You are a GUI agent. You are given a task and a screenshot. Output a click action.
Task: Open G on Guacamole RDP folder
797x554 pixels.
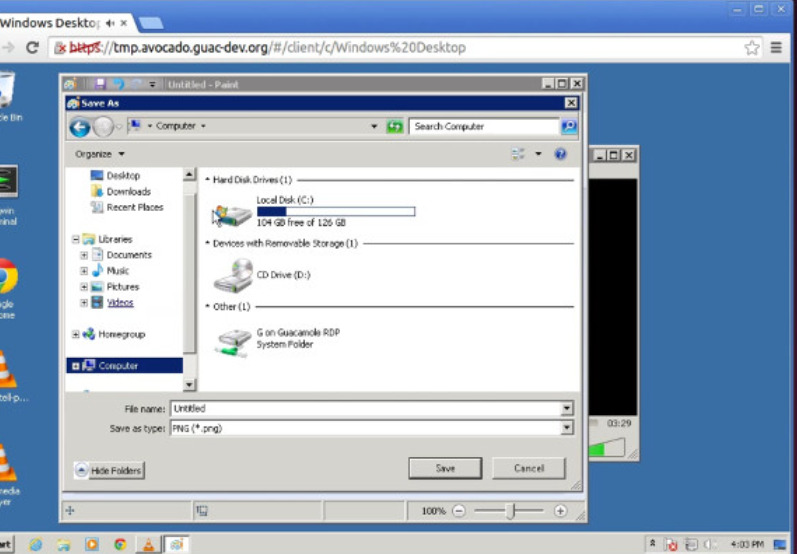pyautogui.click(x=233, y=339)
